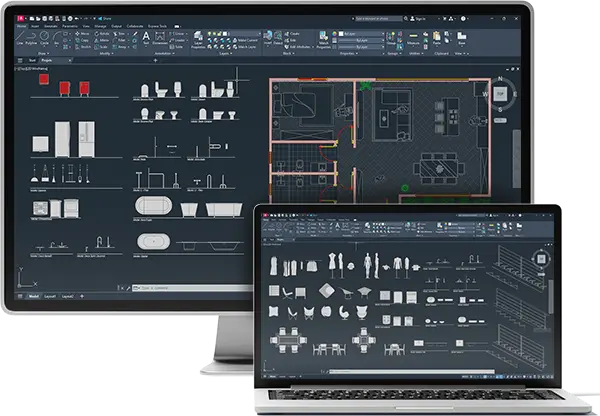
Task: Switch to the Home ribbon tab
Action: point(21,26)
